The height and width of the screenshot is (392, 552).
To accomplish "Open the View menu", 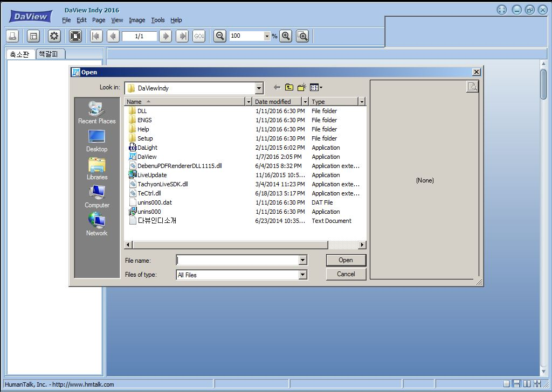I will pyautogui.click(x=117, y=20).
